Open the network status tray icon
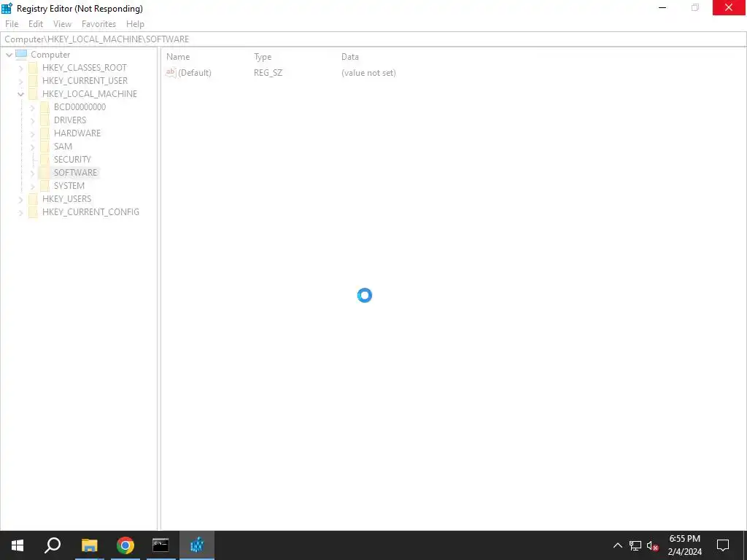The image size is (747, 560). [635, 545]
